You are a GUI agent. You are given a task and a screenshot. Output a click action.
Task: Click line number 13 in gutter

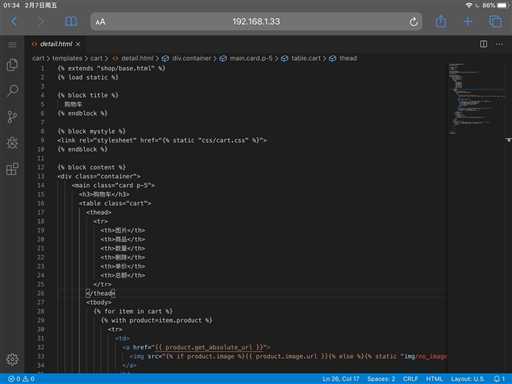click(41, 176)
